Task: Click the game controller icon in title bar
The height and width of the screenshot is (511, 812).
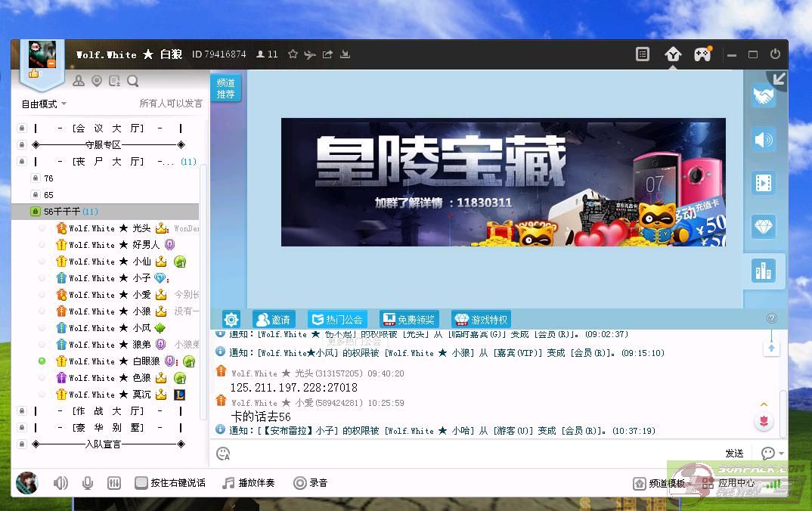Action: [x=702, y=54]
